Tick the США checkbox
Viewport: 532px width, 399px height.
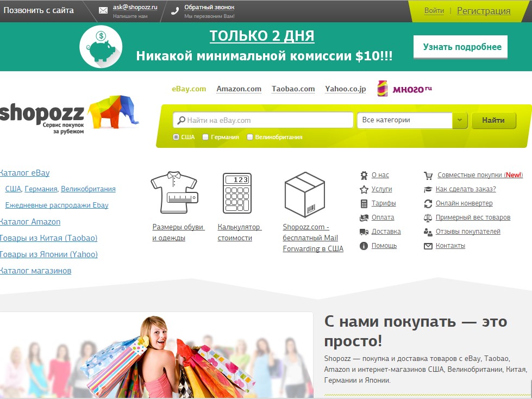pos(176,137)
